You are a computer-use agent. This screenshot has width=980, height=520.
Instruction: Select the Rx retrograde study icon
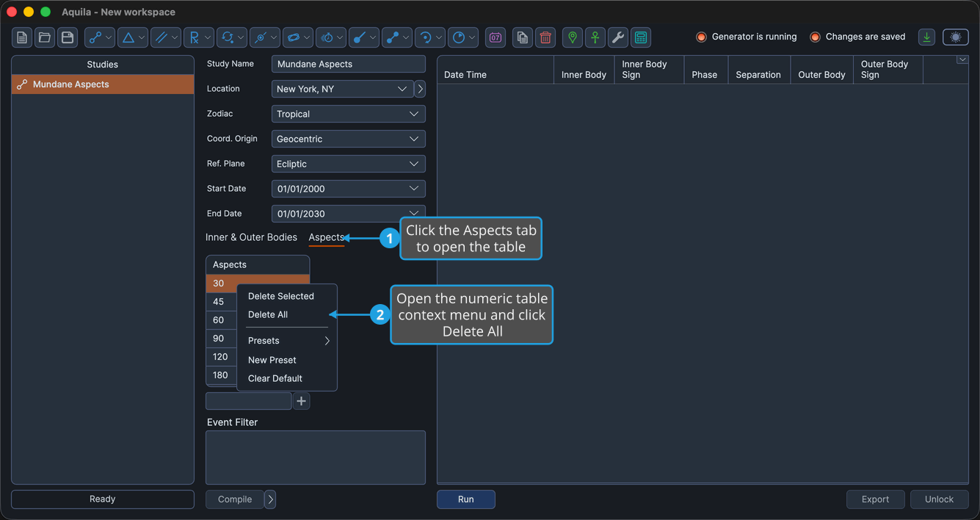195,37
